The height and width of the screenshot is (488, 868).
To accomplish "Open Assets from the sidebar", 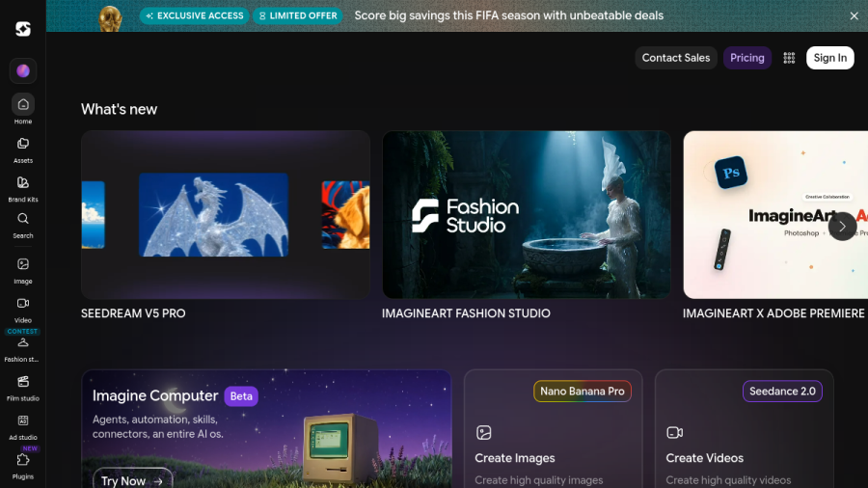I will [23, 150].
